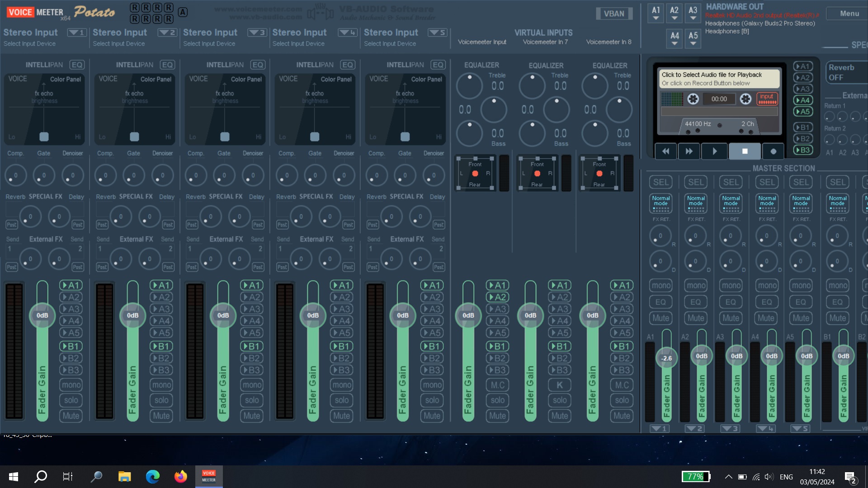Screen dimensions: 868x488
Task: Change Normal mode on A2 master bus
Action: tap(696, 203)
